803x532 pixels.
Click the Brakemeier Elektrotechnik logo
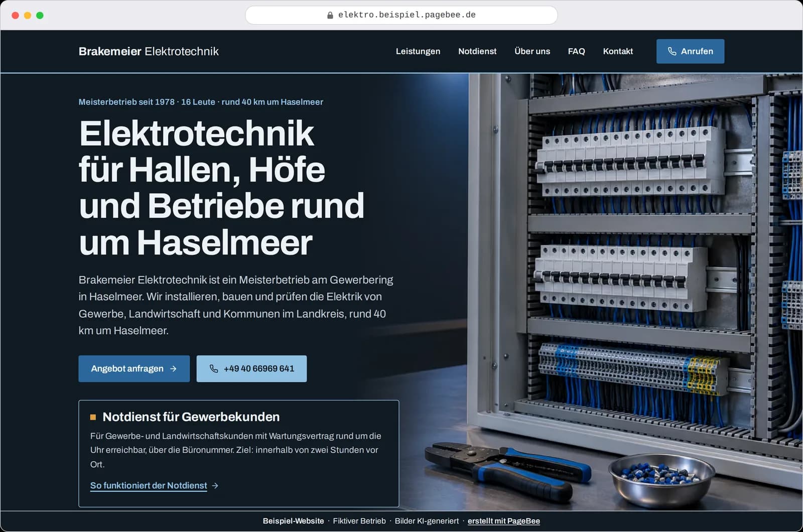(x=149, y=51)
